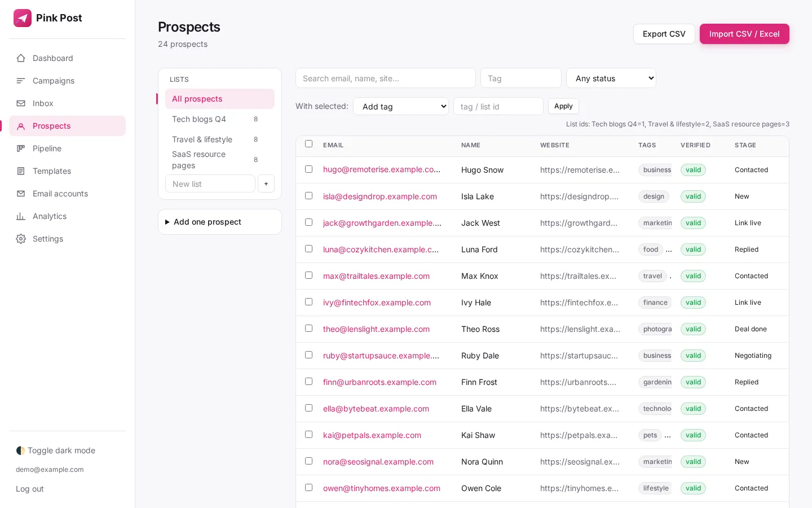Focus the search email, name, site field
The width and height of the screenshot is (812, 508).
click(386, 78)
